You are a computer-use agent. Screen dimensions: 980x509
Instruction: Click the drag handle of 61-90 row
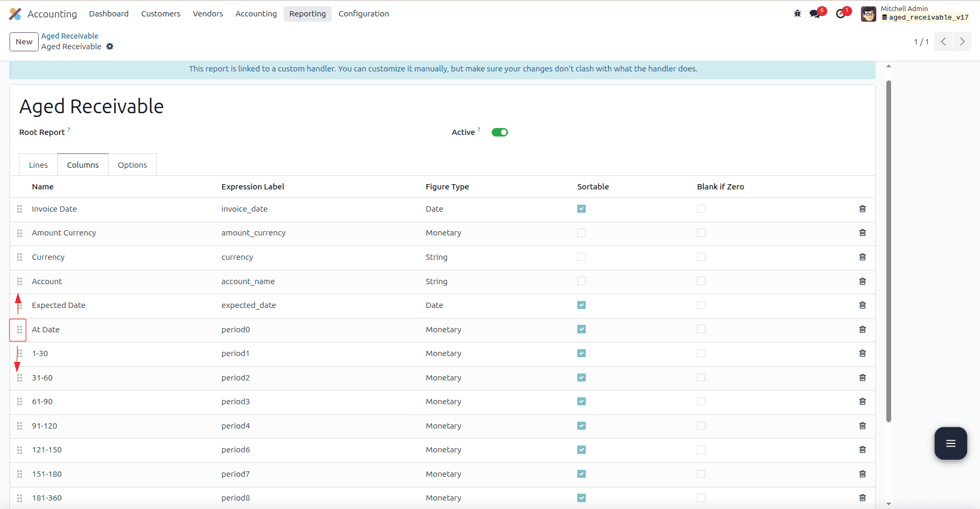pos(20,402)
